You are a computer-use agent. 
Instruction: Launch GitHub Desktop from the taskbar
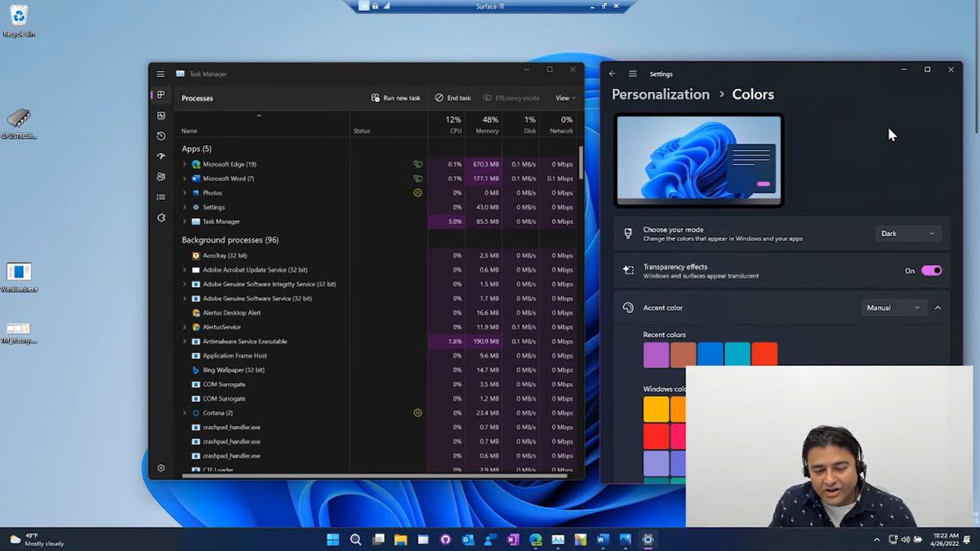coord(446,540)
